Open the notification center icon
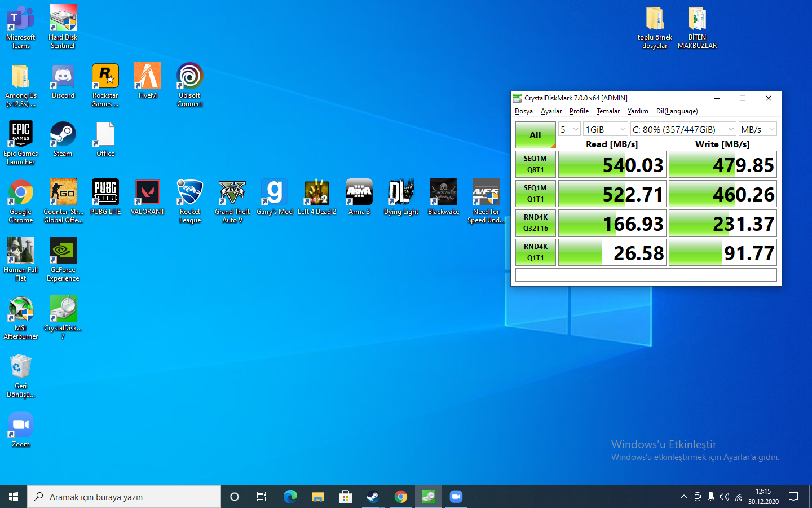The height and width of the screenshot is (508, 812). click(793, 497)
